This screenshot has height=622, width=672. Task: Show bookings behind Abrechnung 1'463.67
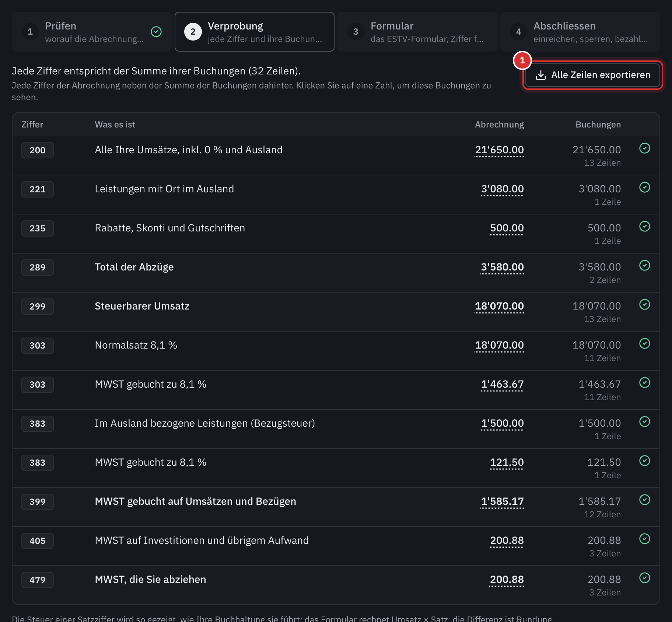502,384
